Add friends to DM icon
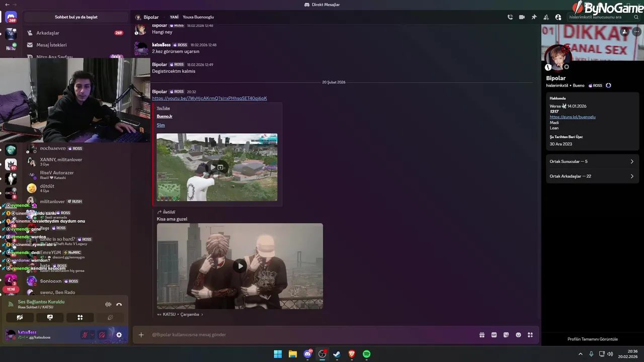The height and width of the screenshot is (362, 644). pyautogui.click(x=546, y=17)
